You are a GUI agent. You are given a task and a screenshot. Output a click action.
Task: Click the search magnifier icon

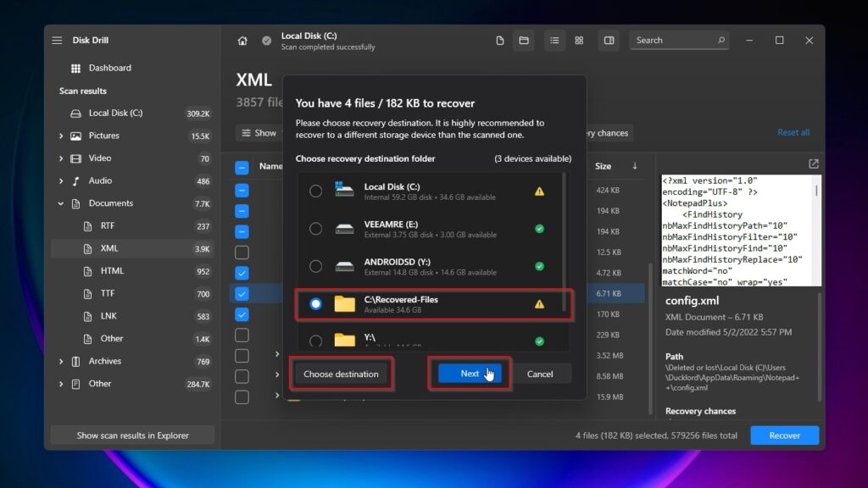click(x=721, y=41)
